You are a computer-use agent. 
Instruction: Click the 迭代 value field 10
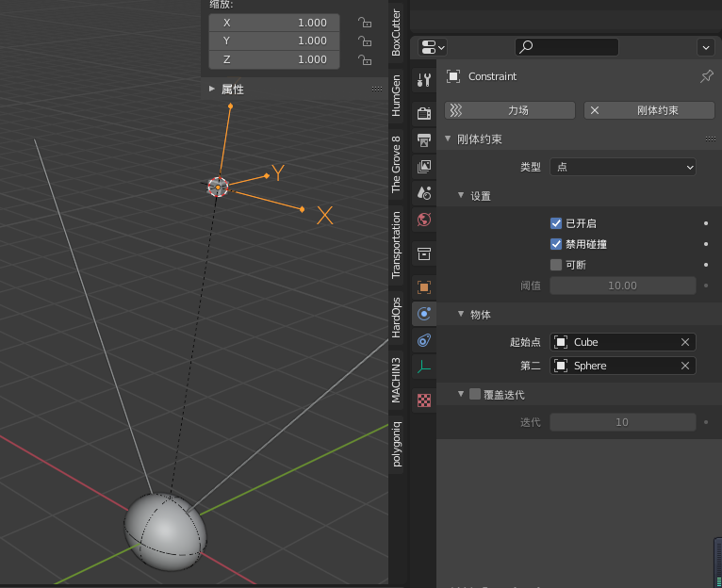622,422
